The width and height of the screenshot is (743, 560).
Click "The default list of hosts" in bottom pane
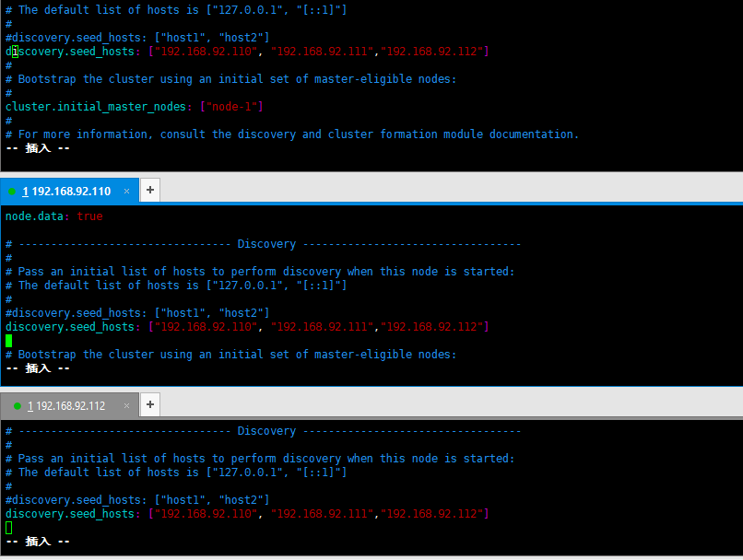click(x=176, y=472)
